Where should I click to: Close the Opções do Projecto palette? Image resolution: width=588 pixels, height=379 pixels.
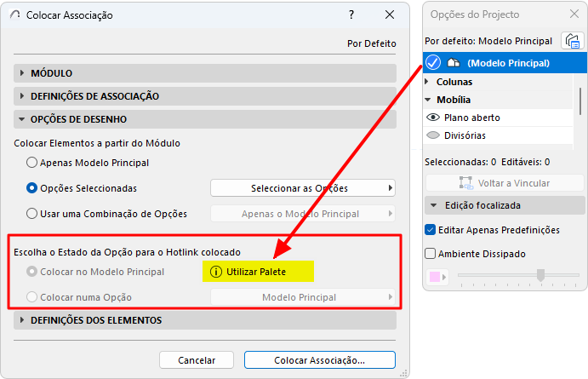[574, 14]
